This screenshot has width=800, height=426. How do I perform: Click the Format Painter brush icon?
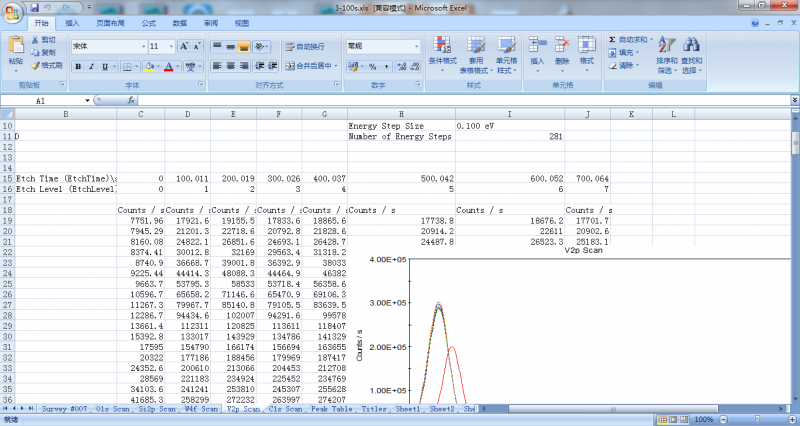click(36, 65)
